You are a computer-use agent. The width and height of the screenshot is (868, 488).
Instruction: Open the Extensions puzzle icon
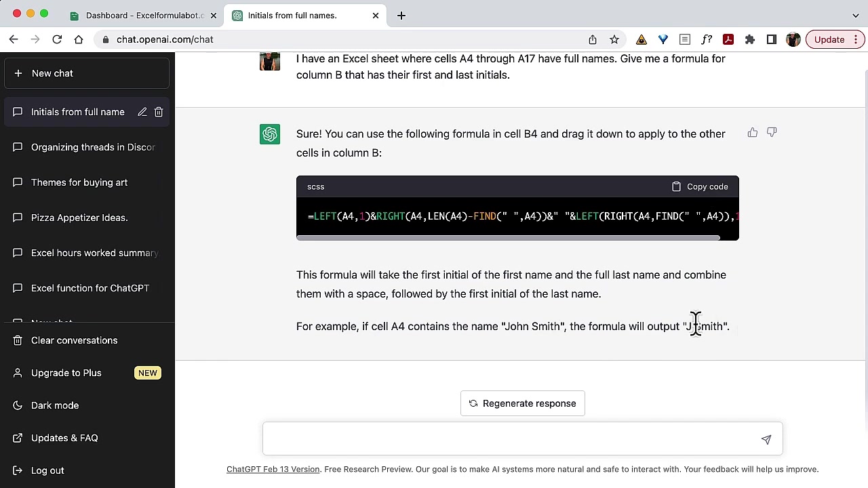pyautogui.click(x=750, y=39)
